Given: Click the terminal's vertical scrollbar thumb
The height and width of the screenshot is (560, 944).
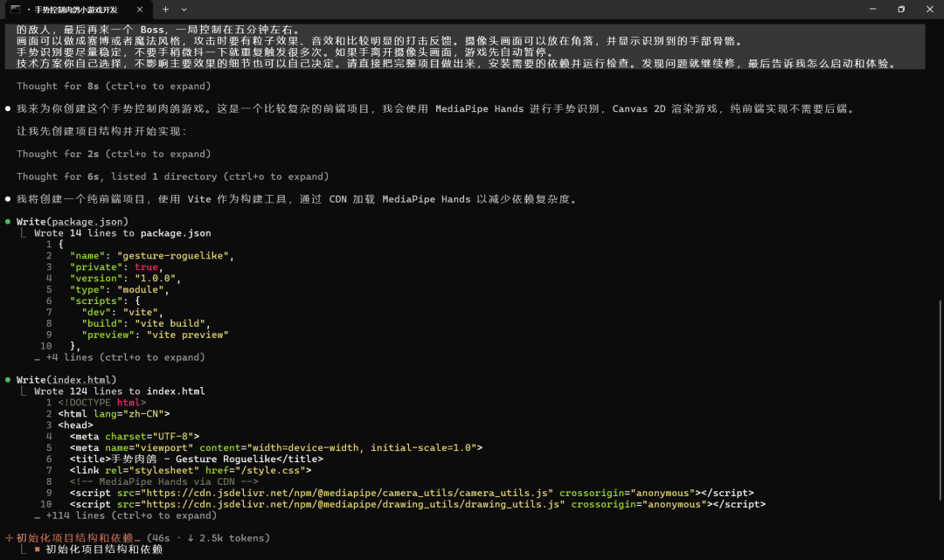Looking at the screenshot, I should 941,400.
